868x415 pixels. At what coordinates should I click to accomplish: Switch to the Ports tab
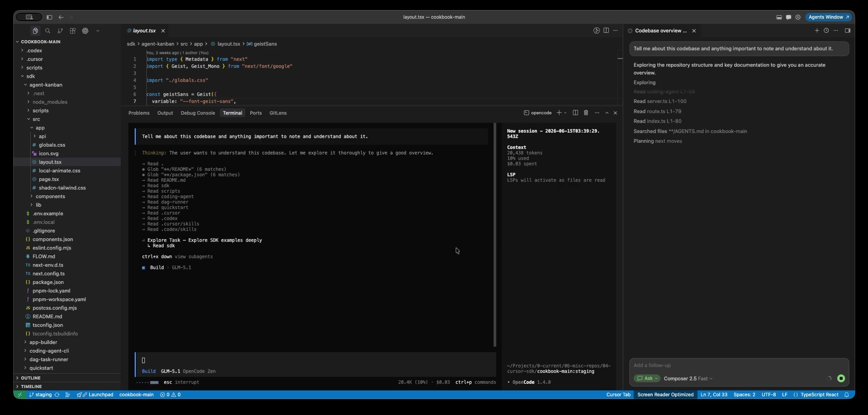click(x=255, y=113)
